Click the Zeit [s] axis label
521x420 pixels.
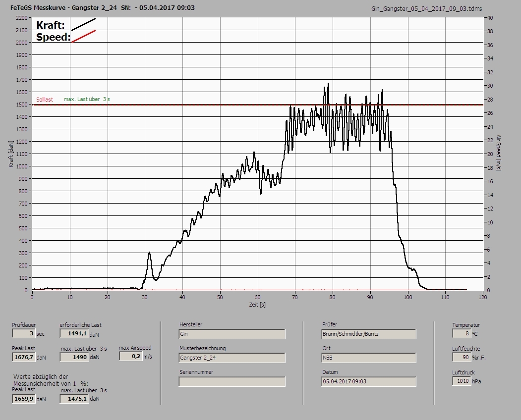(x=257, y=305)
